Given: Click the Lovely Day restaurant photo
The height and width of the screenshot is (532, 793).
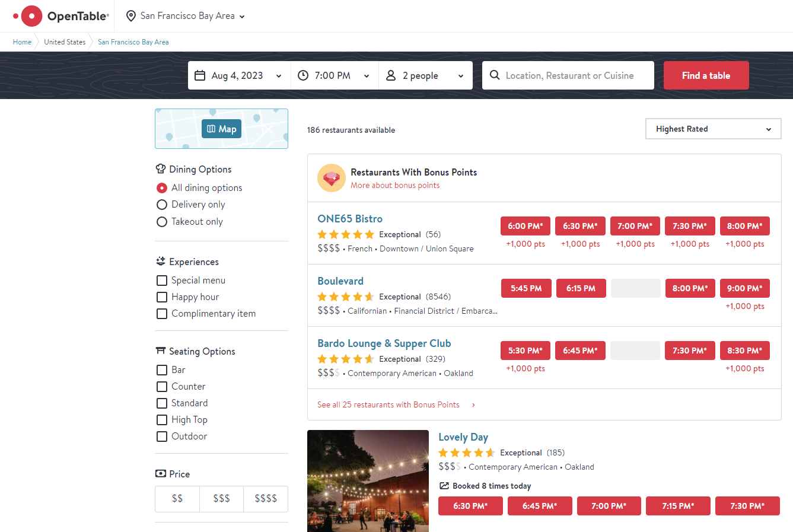Looking at the screenshot, I should (368, 480).
